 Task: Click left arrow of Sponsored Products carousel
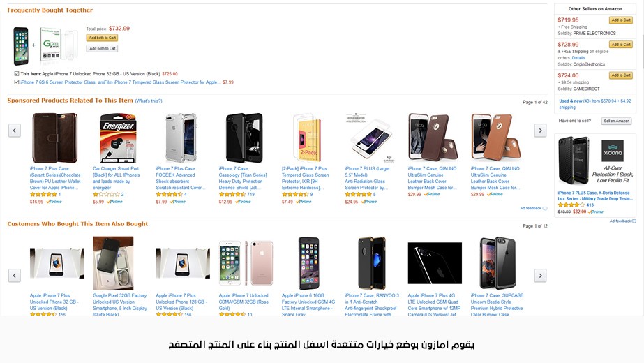pyautogui.click(x=14, y=131)
